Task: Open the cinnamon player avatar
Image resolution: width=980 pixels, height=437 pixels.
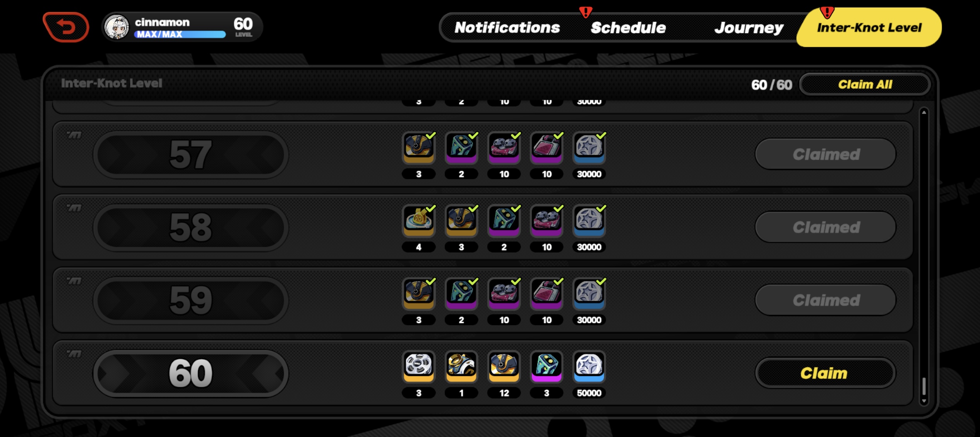Action: (x=117, y=27)
